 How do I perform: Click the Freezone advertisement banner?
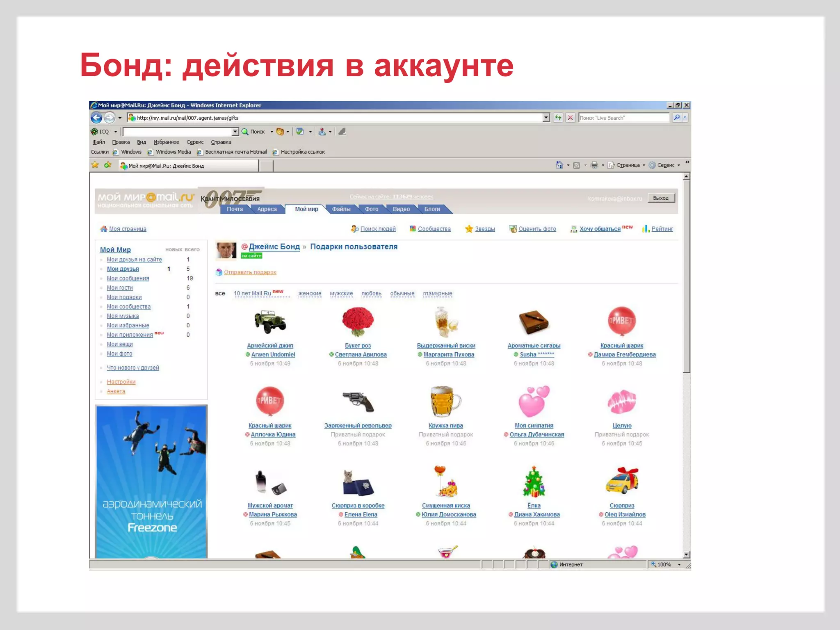click(x=151, y=482)
